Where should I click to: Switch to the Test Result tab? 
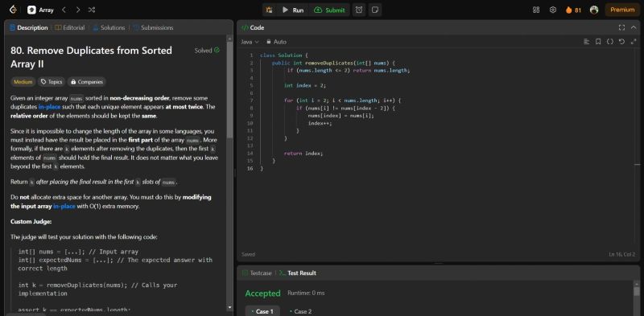(x=297, y=273)
